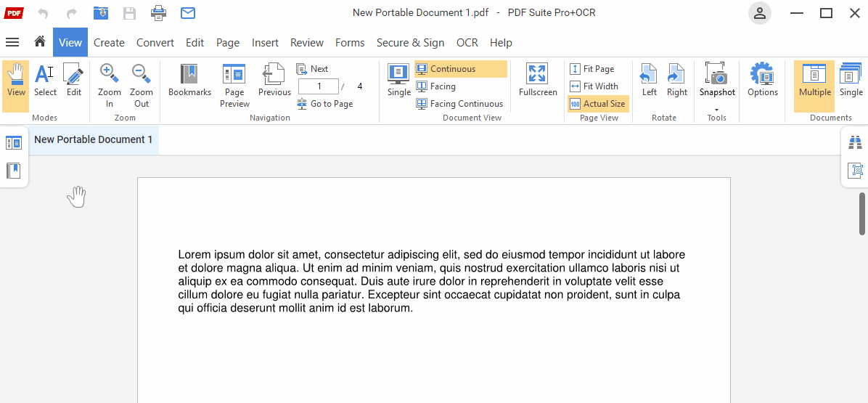Print the document using printer icon
This screenshot has width=868, height=403.
pyautogui.click(x=159, y=13)
